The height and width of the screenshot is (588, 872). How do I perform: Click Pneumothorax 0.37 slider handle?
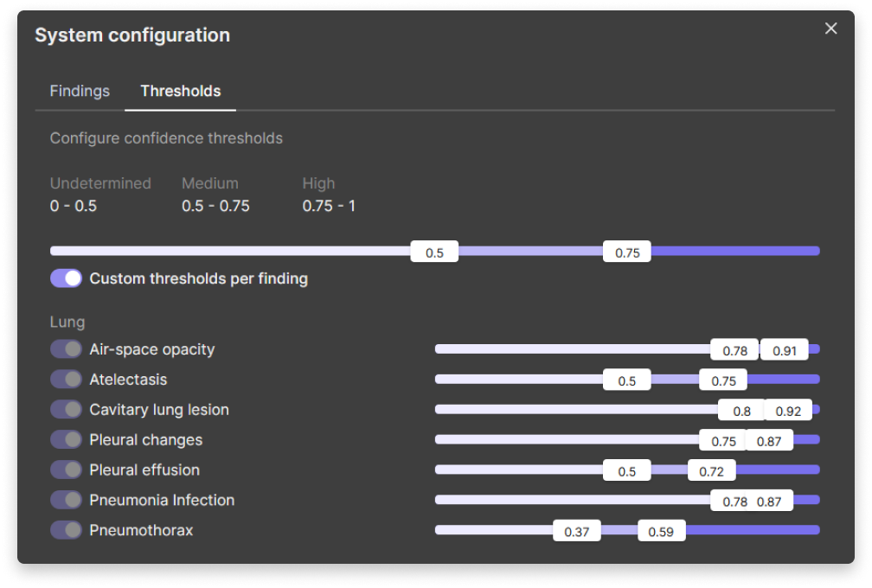[576, 531]
